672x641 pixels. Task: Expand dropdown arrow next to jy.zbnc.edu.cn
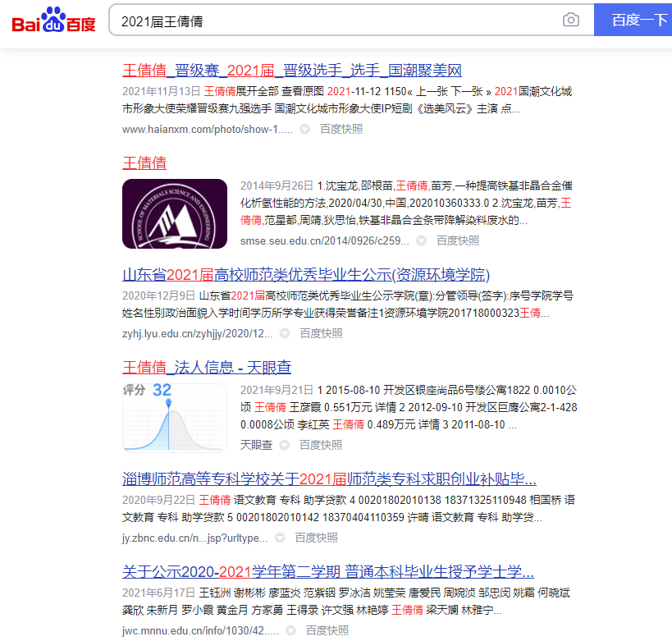click(x=280, y=538)
